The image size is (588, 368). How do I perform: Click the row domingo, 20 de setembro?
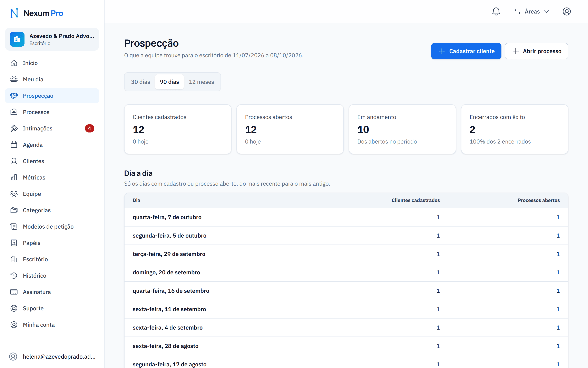tap(346, 272)
